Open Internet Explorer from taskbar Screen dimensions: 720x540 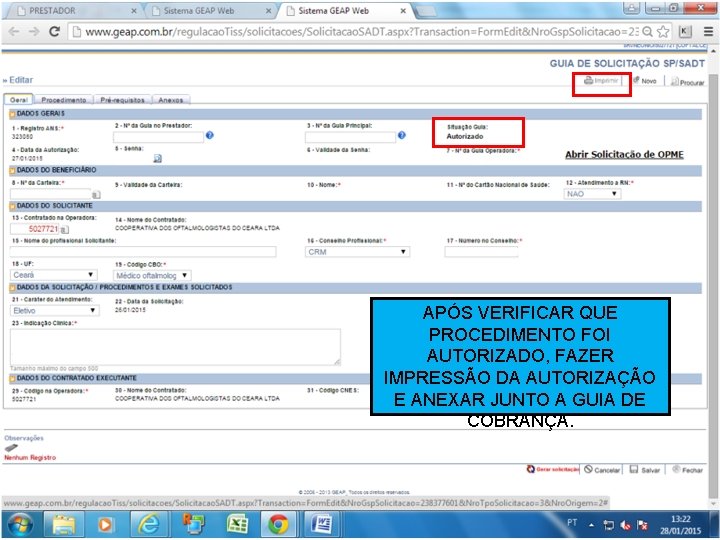(148, 524)
